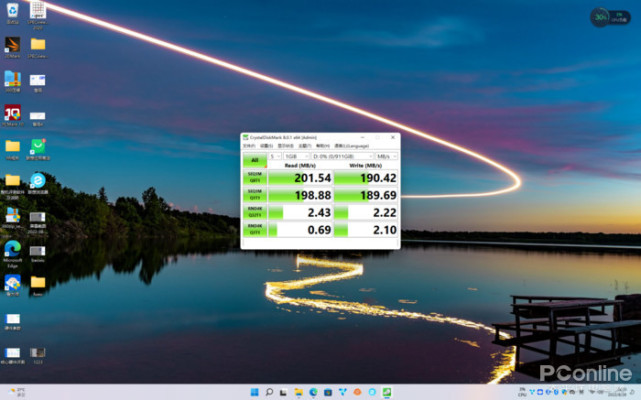Run the RND4K Q1T1 benchmark
This screenshot has width=641, height=400.
pos(254,230)
